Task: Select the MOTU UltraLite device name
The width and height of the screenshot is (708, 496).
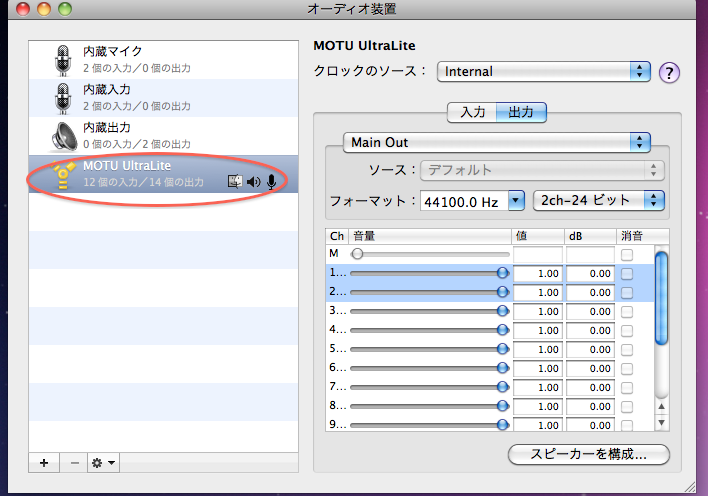Action: [127, 166]
